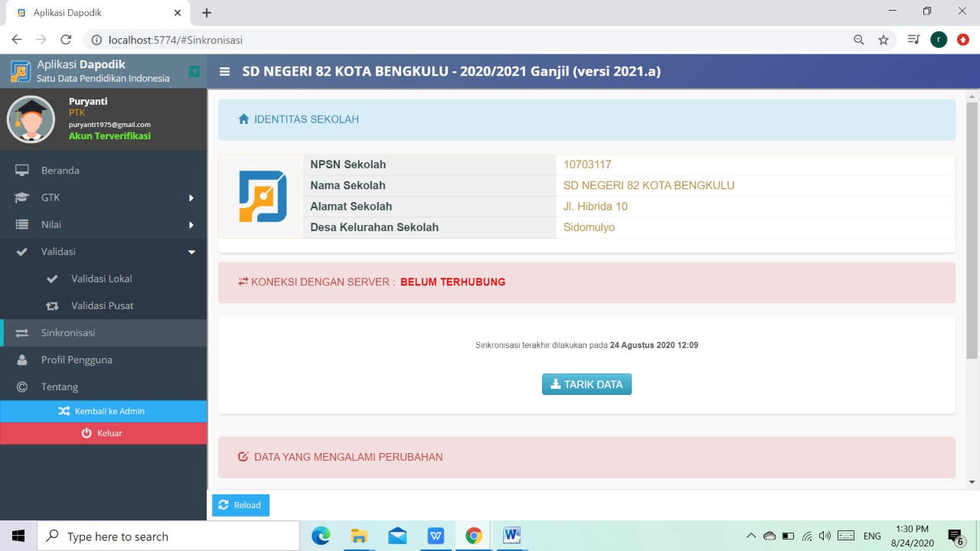Click the Nilai list icon
Image resolution: width=980 pixels, height=551 pixels.
pos(22,224)
